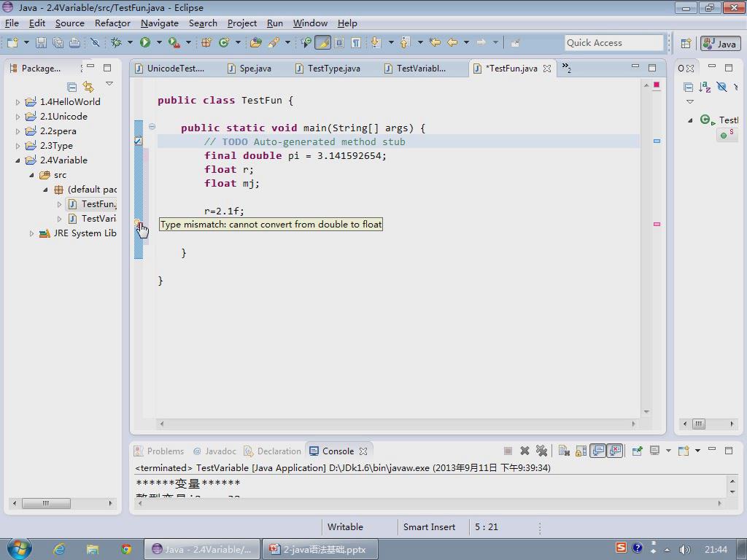Collapse the 2.4Variable project
Viewport: 747px width, 560px height.
[18, 160]
